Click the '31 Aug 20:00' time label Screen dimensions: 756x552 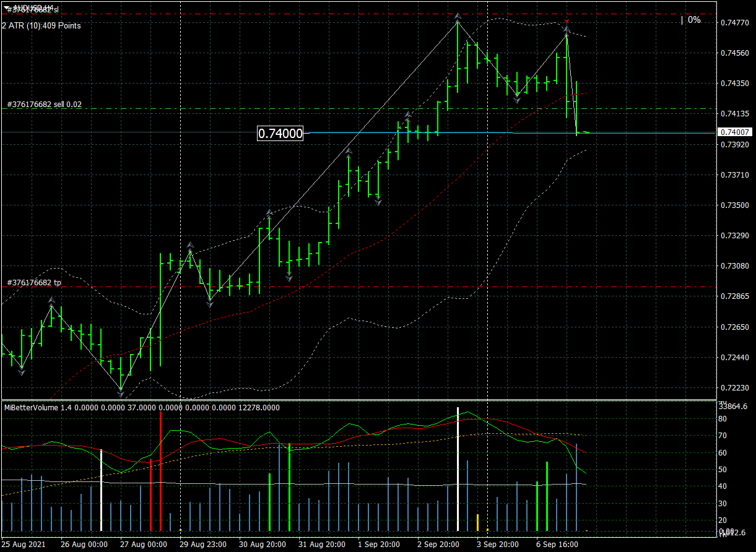point(321,545)
